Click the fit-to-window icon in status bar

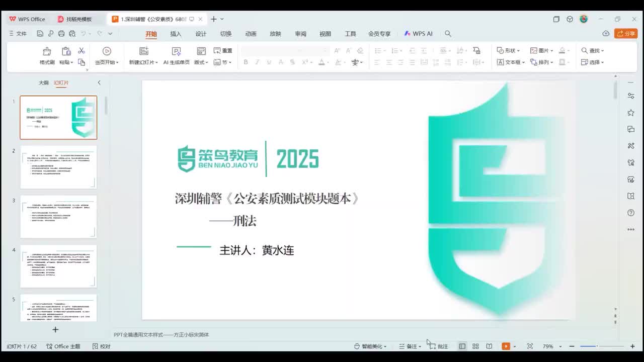[530, 346]
